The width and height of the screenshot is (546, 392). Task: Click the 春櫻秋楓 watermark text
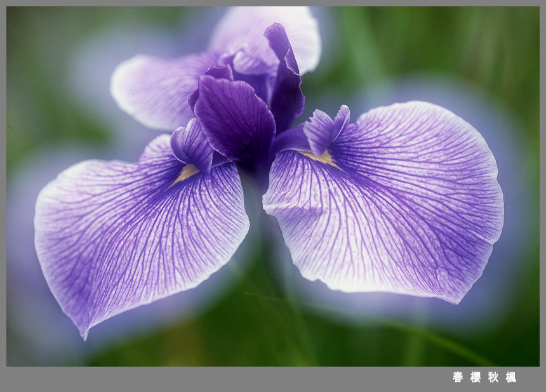click(484, 377)
